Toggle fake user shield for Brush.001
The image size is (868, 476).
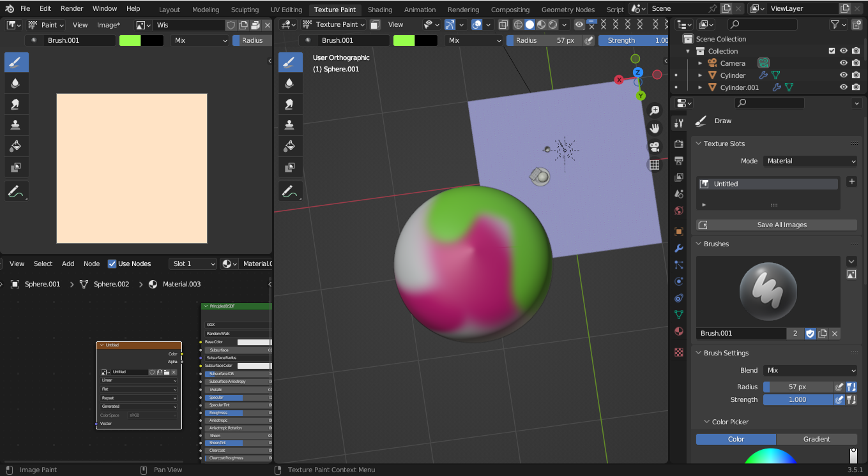point(811,333)
